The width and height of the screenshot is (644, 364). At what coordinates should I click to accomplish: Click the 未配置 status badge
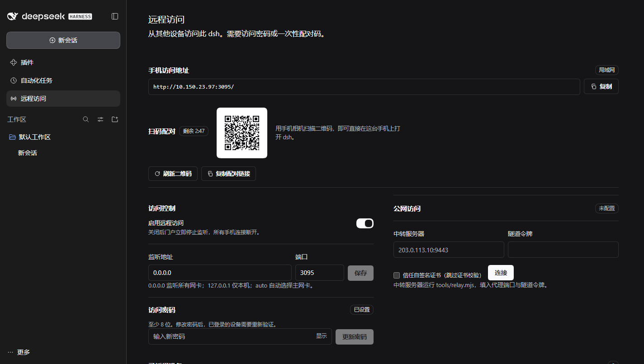(607, 208)
